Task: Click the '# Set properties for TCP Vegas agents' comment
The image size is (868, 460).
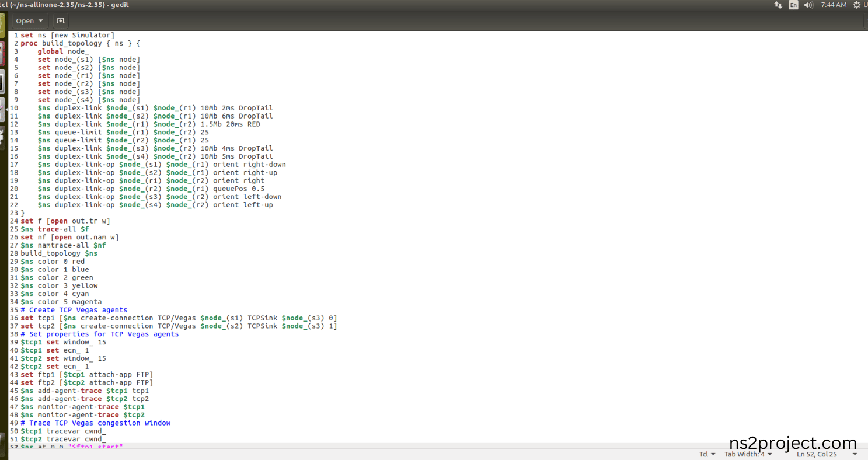Action: pyautogui.click(x=100, y=334)
